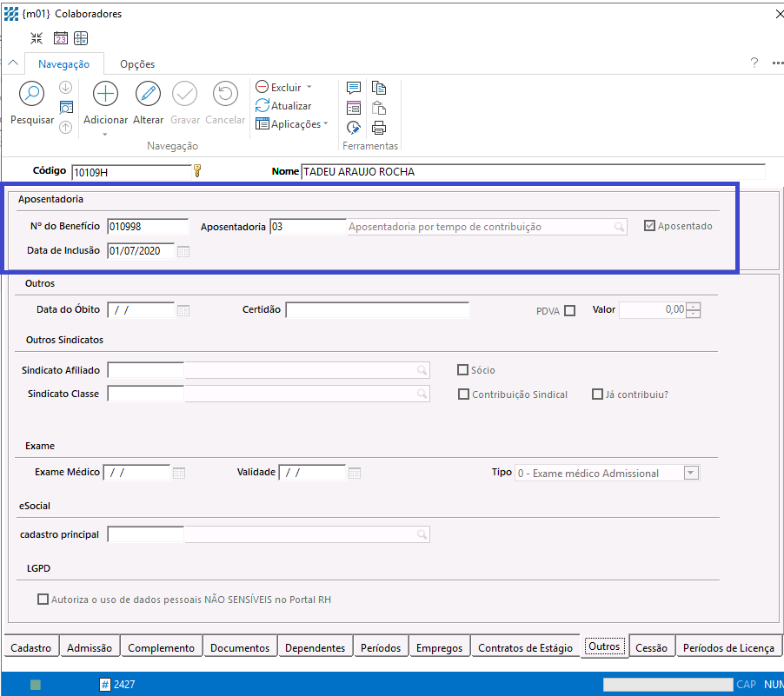Open the more options ellipsis menu
This screenshot has width=784, height=696.
click(778, 63)
